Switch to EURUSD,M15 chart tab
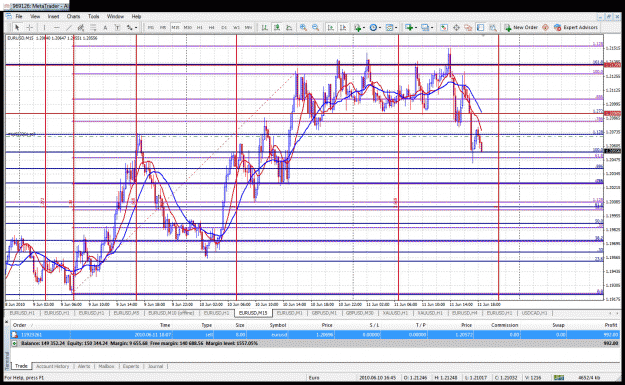 (x=253, y=313)
